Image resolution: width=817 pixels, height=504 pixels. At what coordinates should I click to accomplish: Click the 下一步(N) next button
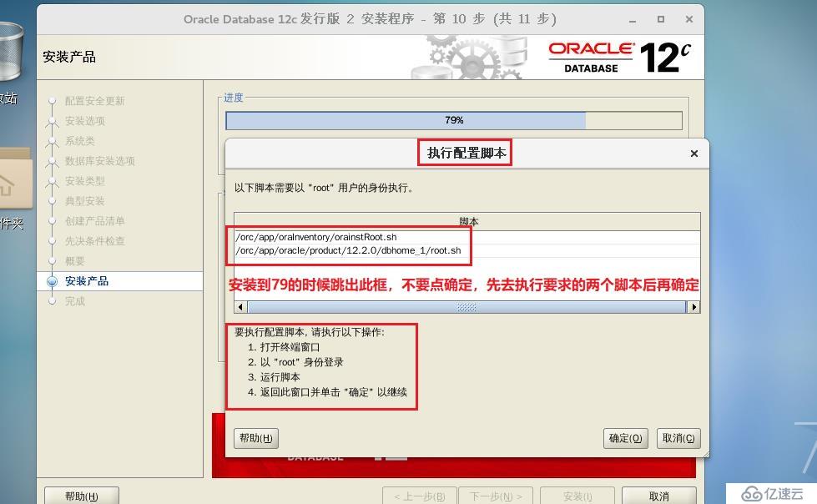click(497, 496)
